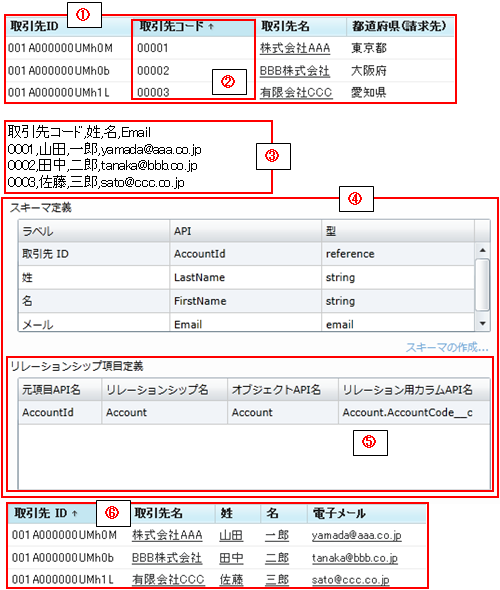This screenshot has width=500, height=590.
Task: Click schema table scrollbar up arrow
Action: point(483,250)
